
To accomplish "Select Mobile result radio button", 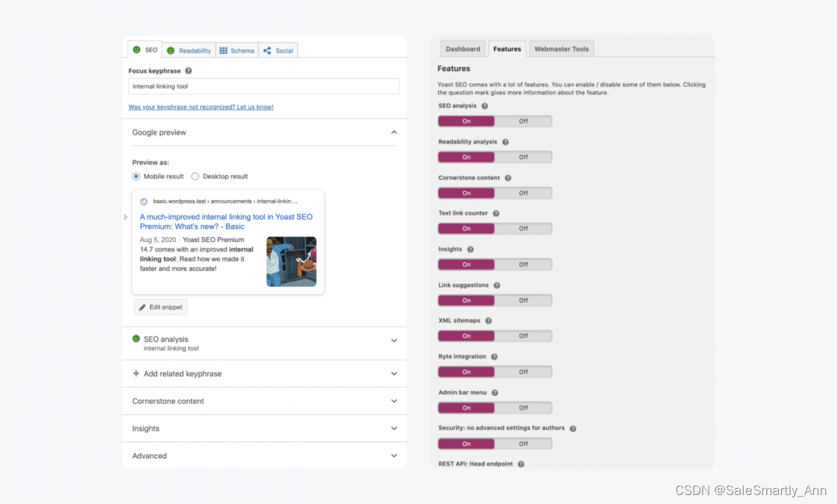I will (136, 176).
